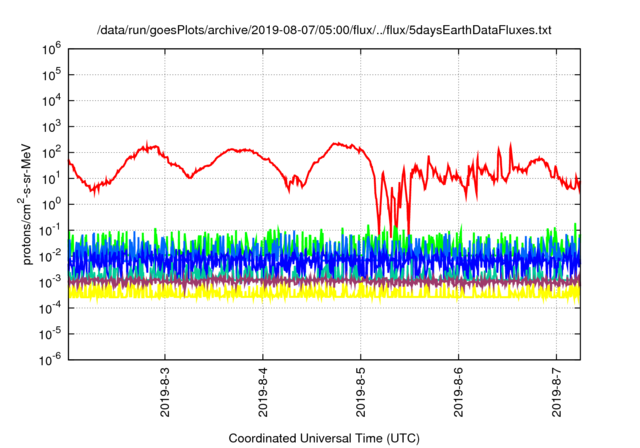Click the 10^-2 y-axis tick label
Screen dimensions: 640x448
(51, 256)
